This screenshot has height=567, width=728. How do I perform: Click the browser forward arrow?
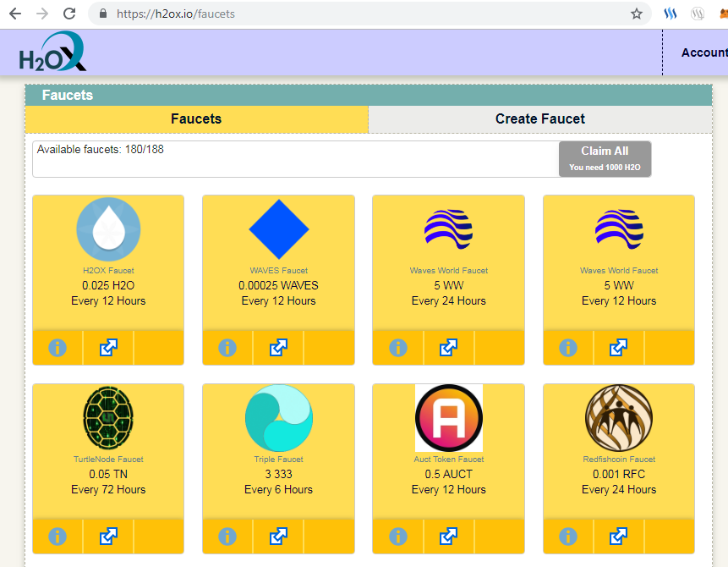pyautogui.click(x=42, y=14)
